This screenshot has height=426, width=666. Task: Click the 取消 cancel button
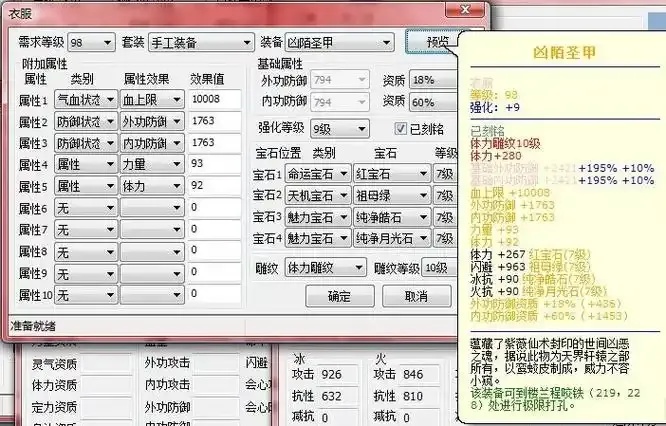[x=417, y=296]
